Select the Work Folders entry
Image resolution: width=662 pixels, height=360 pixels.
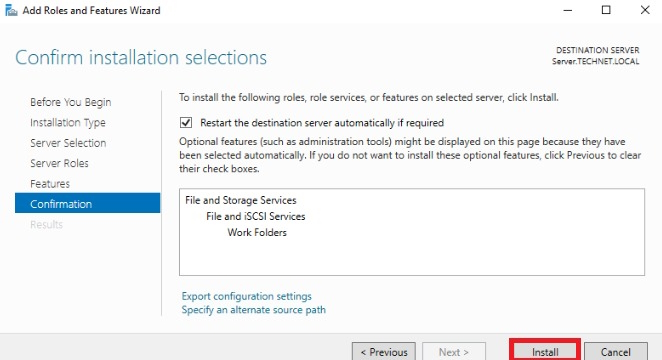point(257,232)
